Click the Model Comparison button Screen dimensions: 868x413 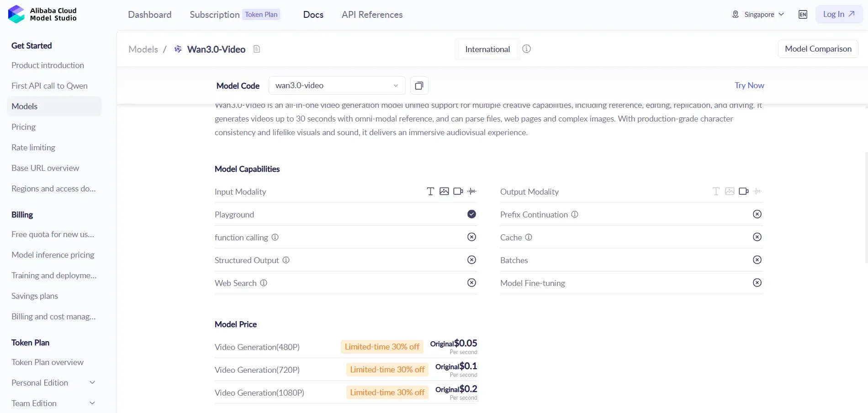(x=818, y=49)
